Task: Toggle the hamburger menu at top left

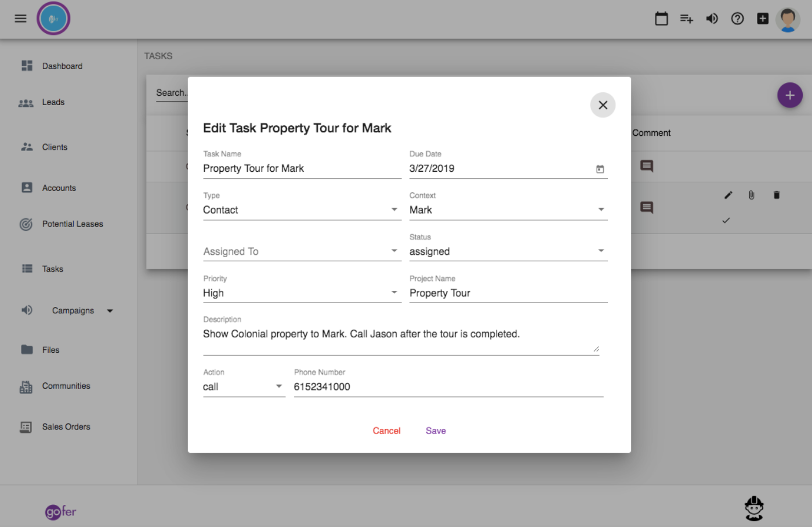Action: (20, 18)
